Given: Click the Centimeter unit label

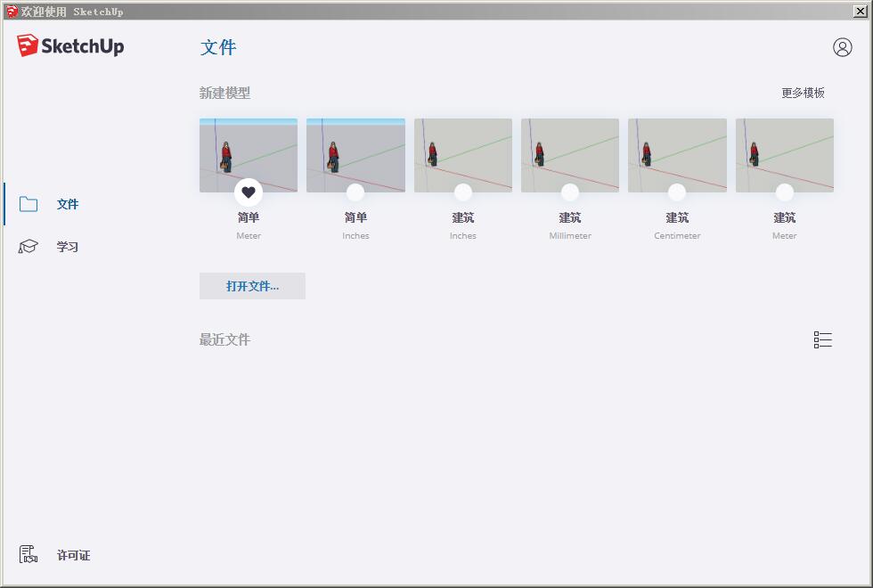Looking at the screenshot, I should 677,235.
